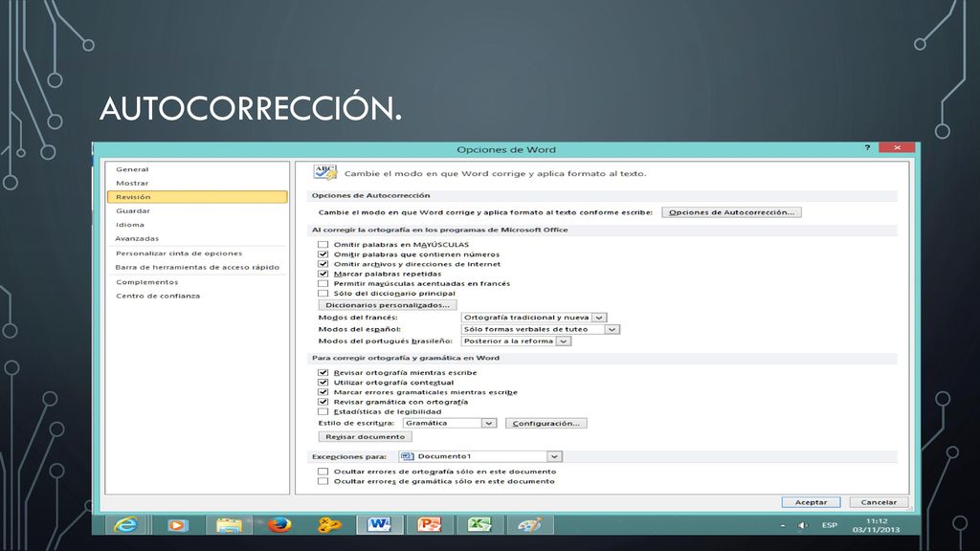Check Ocultar errores de gramática sólo en este documento
980x551 pixels.
coord(323,481)
